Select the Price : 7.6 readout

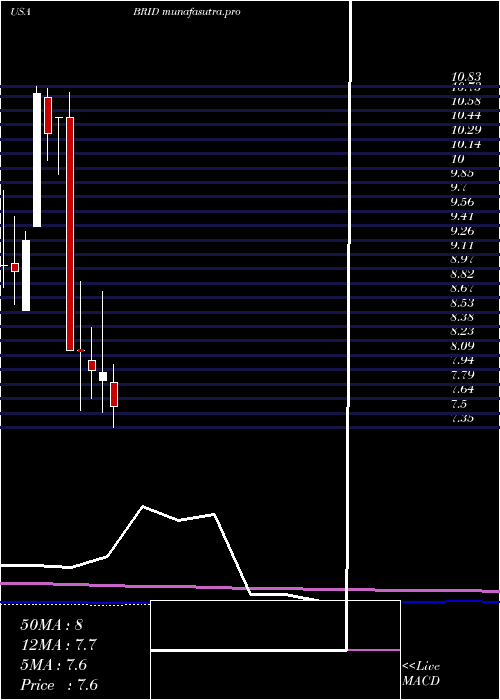(59, 685)
